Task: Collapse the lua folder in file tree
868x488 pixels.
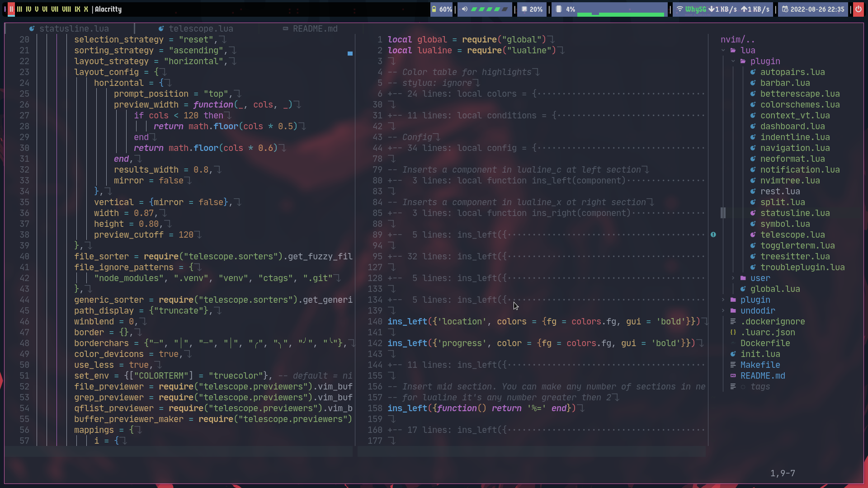Action: point(723,51)
